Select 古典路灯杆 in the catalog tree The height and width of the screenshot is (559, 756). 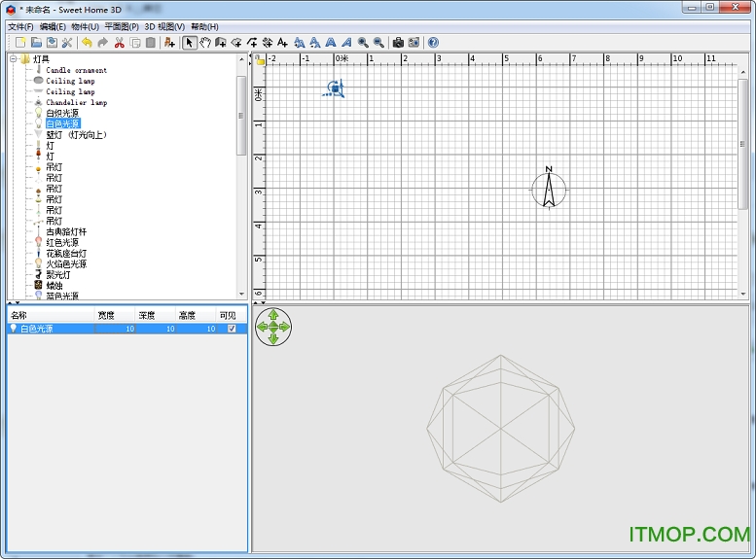(x=66, y=232)
